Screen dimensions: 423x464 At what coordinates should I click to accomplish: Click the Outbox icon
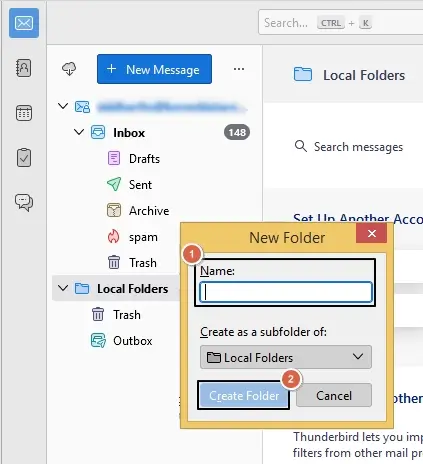[x=98, y=340]
